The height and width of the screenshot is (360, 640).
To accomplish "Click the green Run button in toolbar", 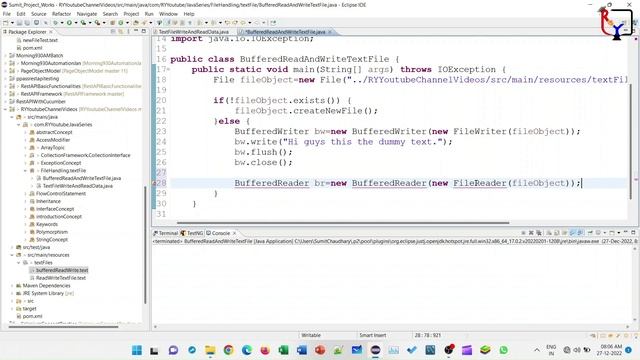I will click(x=69, y=23).
